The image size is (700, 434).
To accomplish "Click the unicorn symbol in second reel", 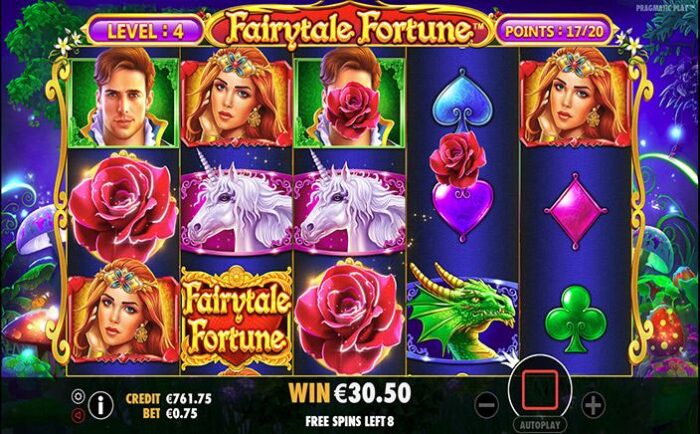I will 237,206.
